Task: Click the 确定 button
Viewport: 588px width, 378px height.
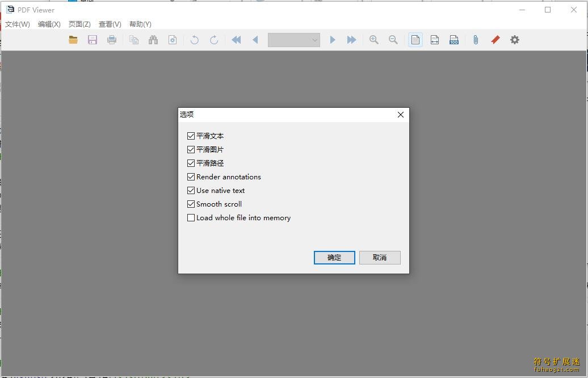Action: tap(334, 258)
